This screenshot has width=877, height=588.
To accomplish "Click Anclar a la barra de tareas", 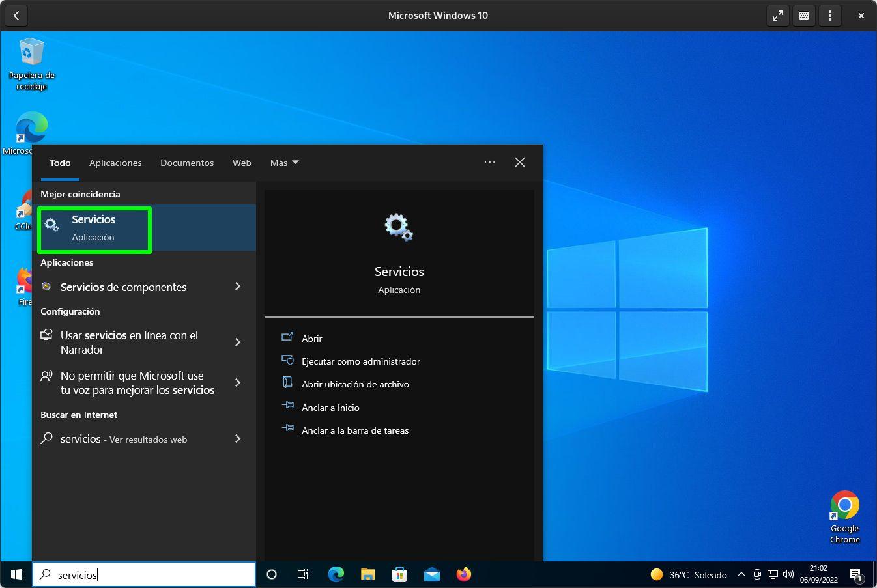I will pyautogui.click(x=355, y=430).
